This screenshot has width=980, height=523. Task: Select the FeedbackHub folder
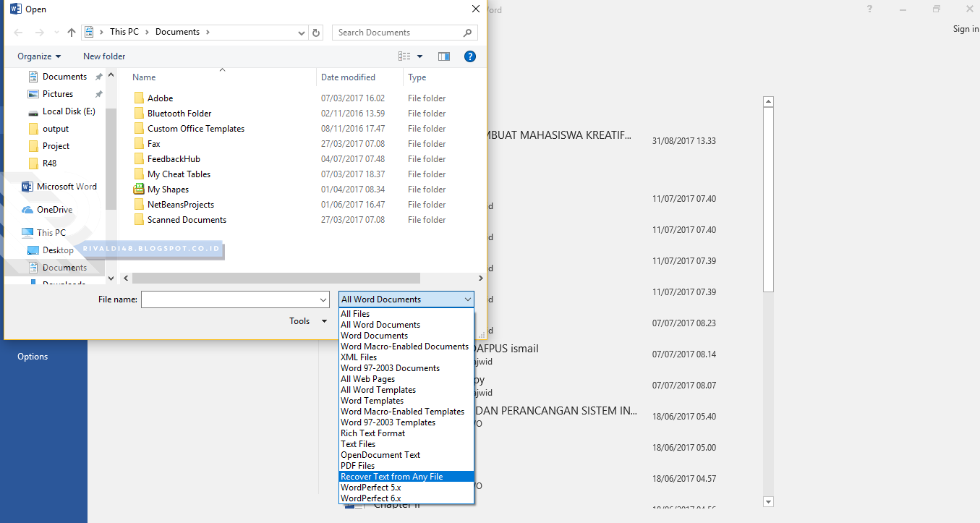coord(174,159)
